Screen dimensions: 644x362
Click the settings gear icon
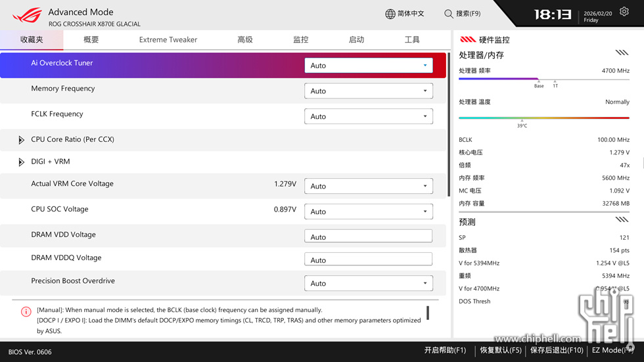coord(624,12)
